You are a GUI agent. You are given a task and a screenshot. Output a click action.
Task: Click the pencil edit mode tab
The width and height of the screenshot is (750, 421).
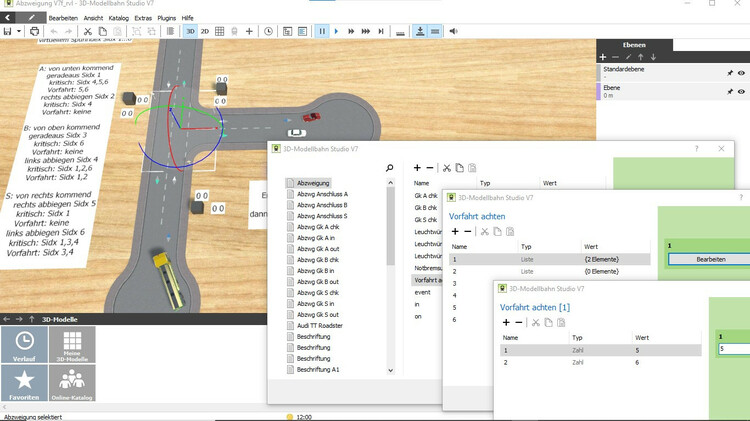[32, 18]
